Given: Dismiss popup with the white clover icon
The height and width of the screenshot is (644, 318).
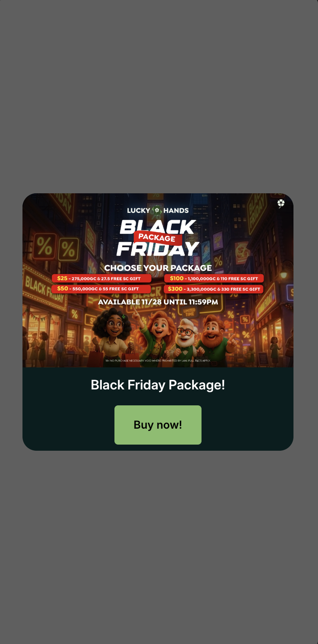Looking at the screenshot, I should [281, 203].
